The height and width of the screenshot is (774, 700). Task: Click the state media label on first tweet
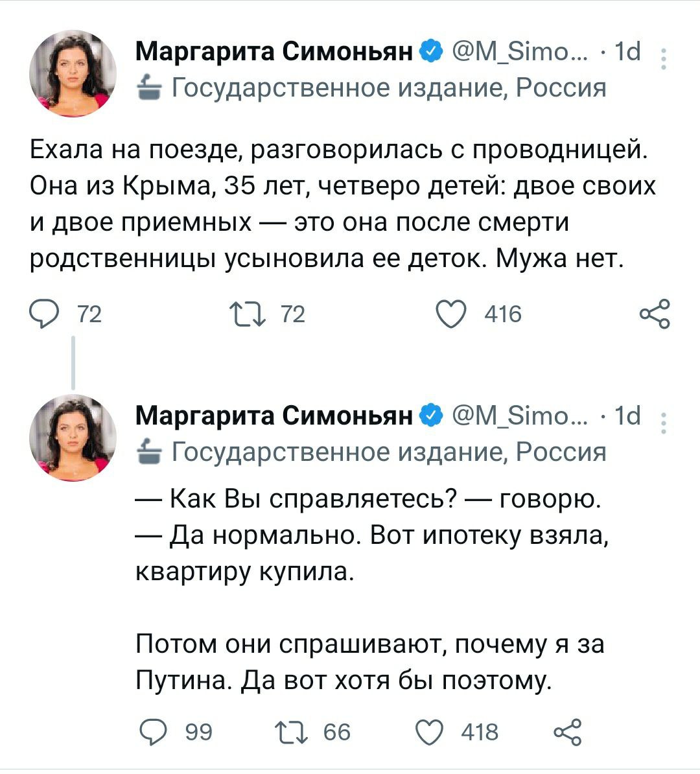tap(388, 87)
